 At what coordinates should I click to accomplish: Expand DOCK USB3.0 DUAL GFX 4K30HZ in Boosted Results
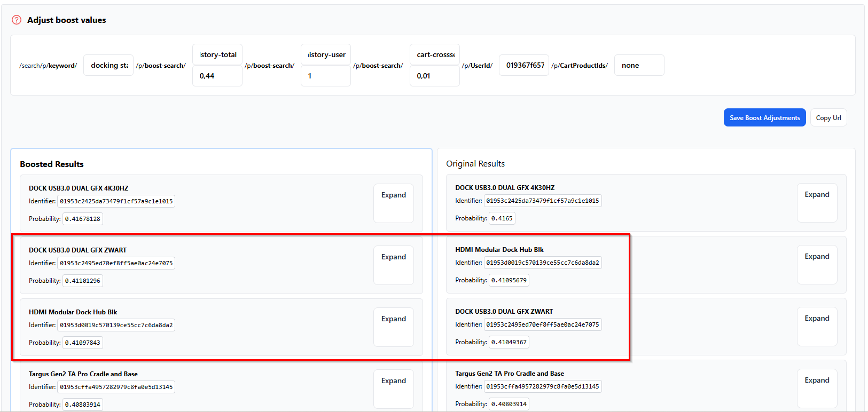(x=394, y=203)
